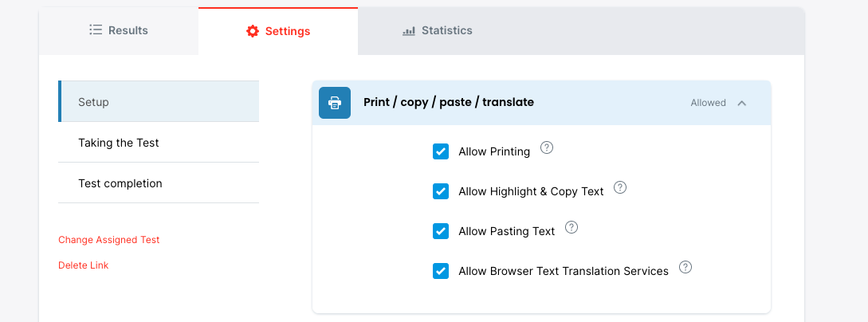This screenshot has height=322, width=868.
Task: Click the Results list icon
Action: 96,30
